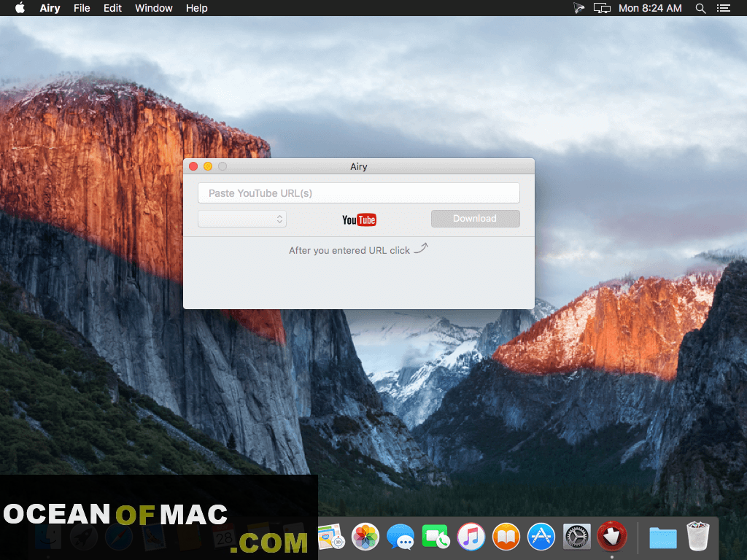Launch Photos from the Dock

pyautogui.click(x=365, y=537)
